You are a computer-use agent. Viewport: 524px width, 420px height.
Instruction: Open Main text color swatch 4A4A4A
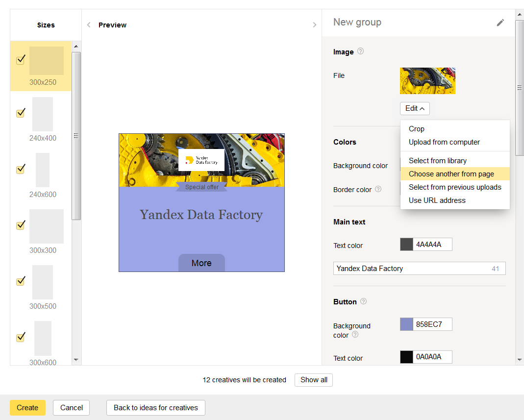406,244
